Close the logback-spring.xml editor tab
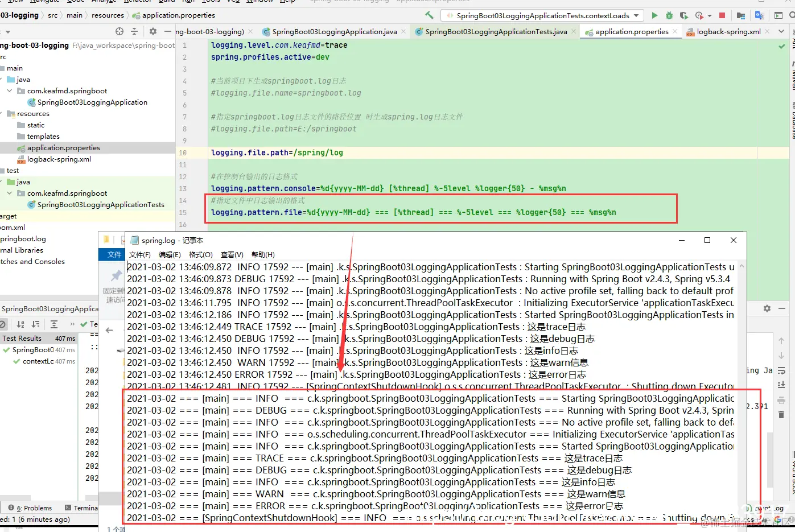The height and width of the screenshot is (532, 795). (767, 32)
